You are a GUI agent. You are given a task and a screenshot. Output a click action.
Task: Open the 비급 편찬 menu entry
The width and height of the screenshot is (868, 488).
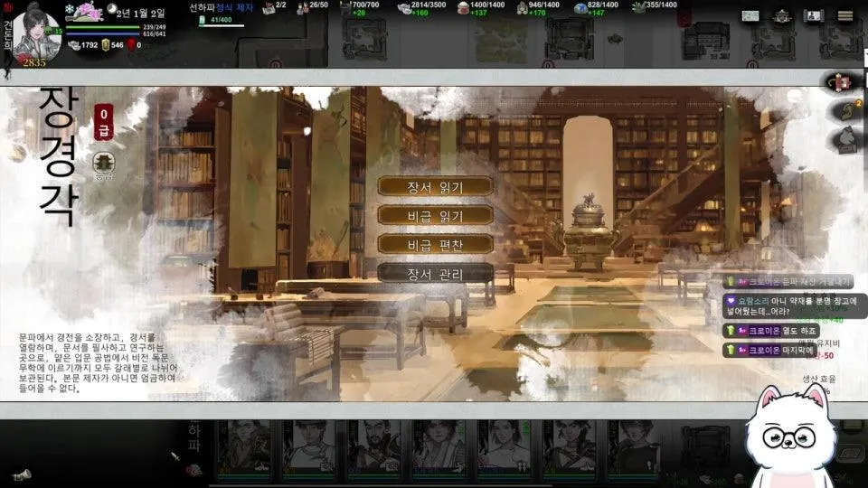[435, 244]
